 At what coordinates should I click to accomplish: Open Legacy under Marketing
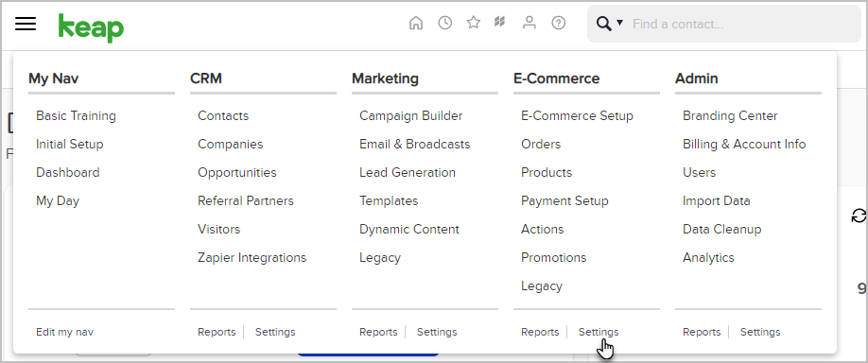[x=380, y=258]
